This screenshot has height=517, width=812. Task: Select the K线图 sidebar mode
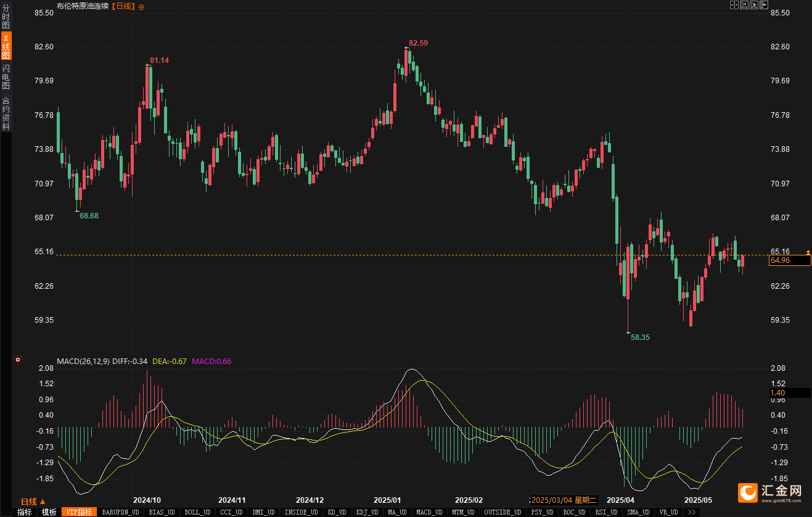pyautogui.click(x=6, y=46)
